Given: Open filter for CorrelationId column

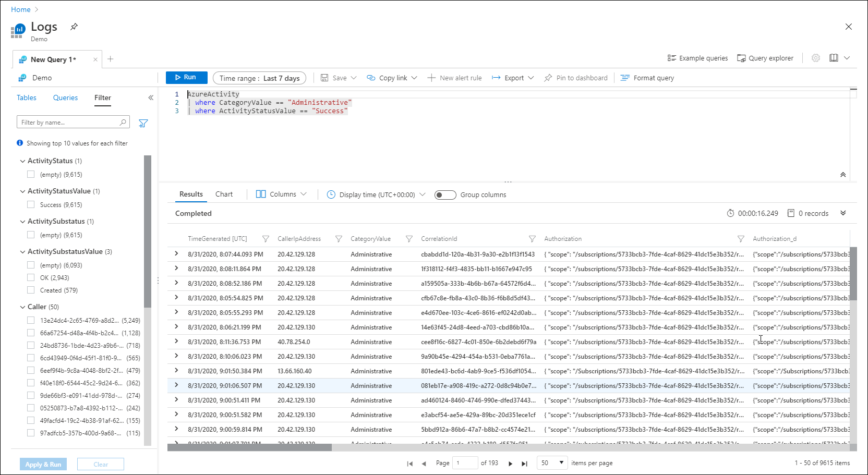Looking at the screenshot, I should click(x=532, y=239).
